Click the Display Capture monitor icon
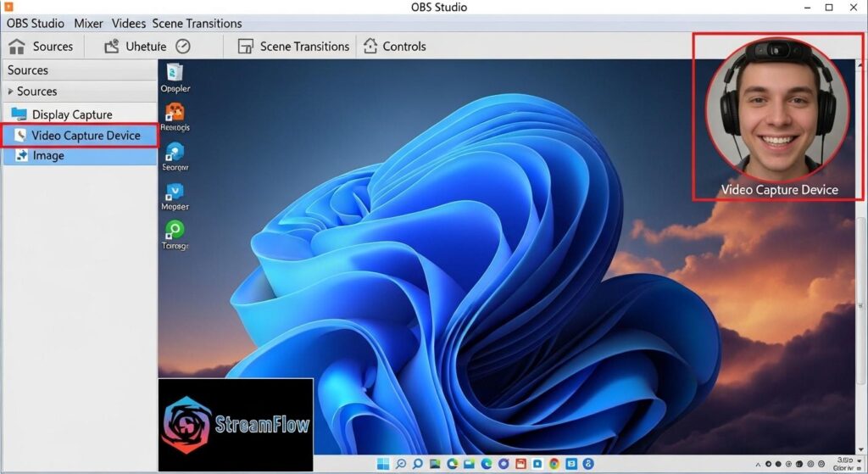868x474 pixels. (x=19, y=114)
